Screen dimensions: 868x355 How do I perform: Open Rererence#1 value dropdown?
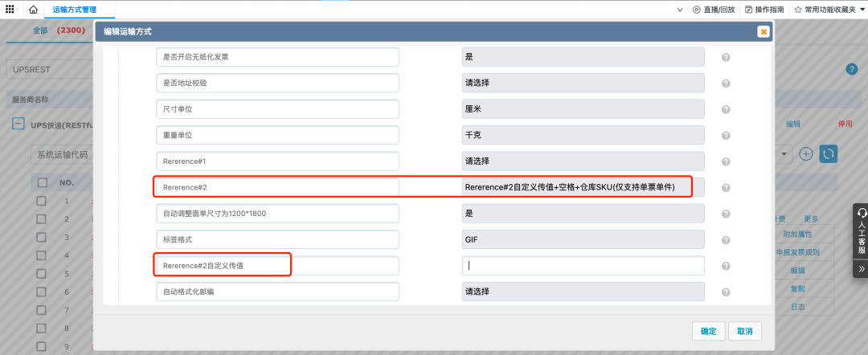(x=583, y=161)
